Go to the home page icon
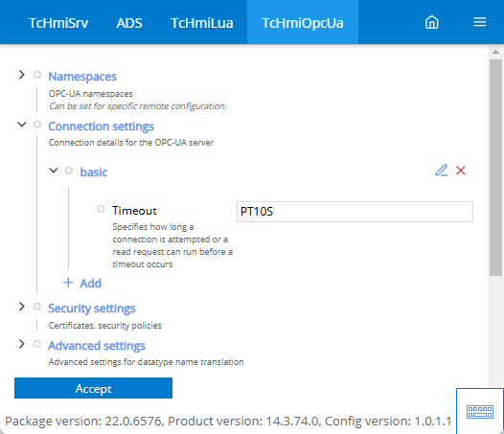 coord(432,22)
